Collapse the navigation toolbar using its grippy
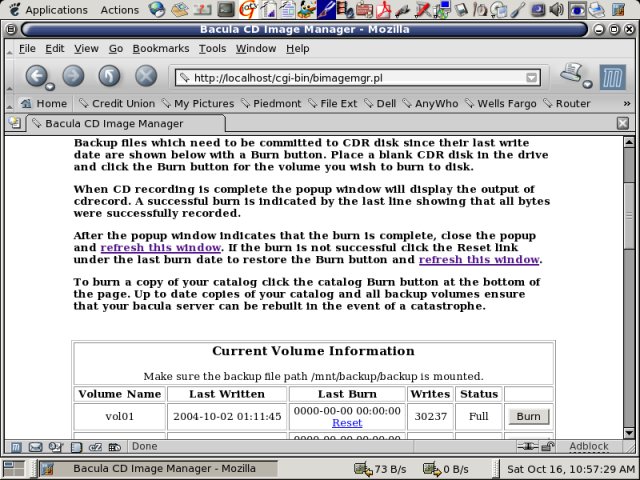The image size is (640, 480). click(9, 77)
